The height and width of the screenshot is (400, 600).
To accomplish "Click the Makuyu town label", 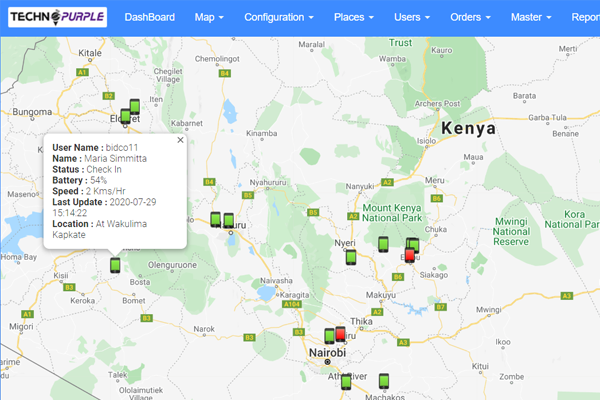I will point(381,295).
